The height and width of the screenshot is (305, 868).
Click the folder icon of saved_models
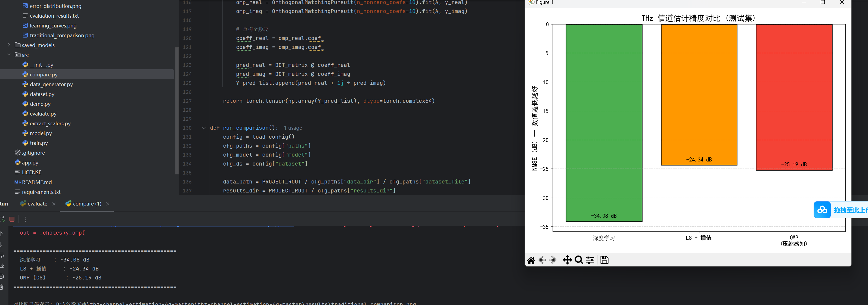point(18,45)
